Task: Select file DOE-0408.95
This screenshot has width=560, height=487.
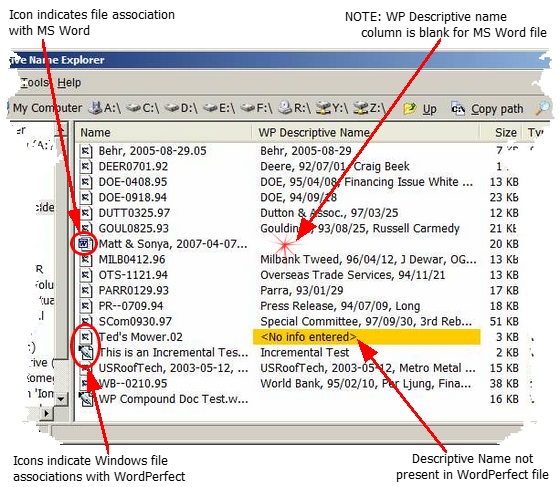Action: 133,182
